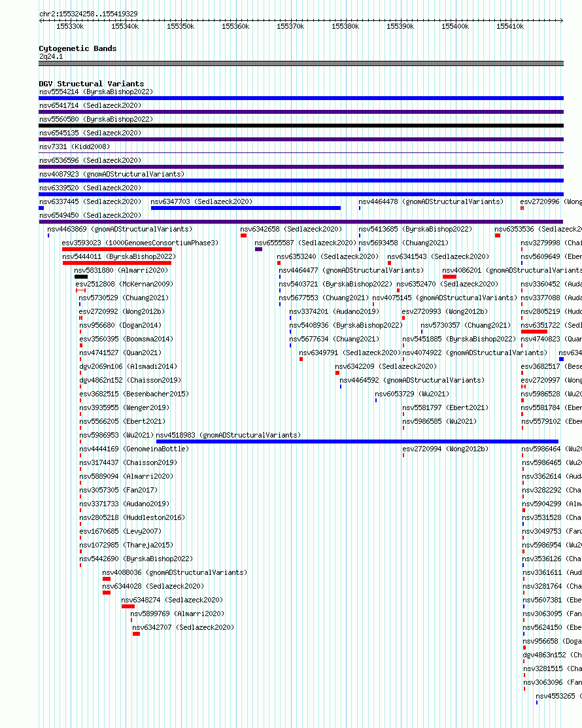
Task: Open the nsv4088036 gnomAD variant label
Action: [x=175, y=572]
